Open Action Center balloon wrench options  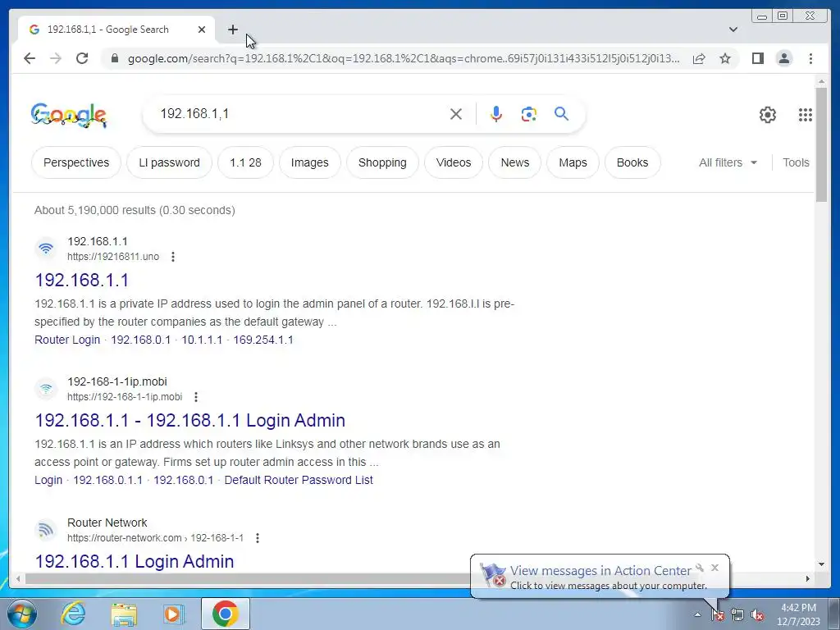coord(700,568)
